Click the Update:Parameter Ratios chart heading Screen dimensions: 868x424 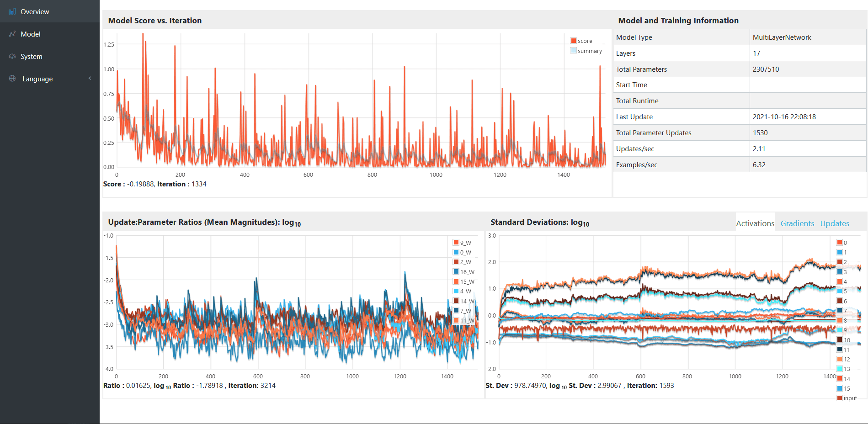tap(204, 223)
